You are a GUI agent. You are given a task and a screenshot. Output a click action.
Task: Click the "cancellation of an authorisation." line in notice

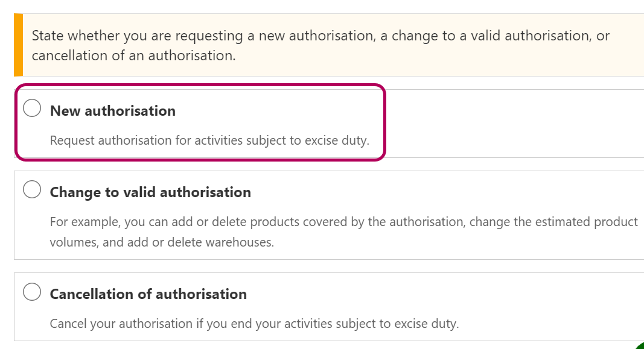[x=133, y=56]
